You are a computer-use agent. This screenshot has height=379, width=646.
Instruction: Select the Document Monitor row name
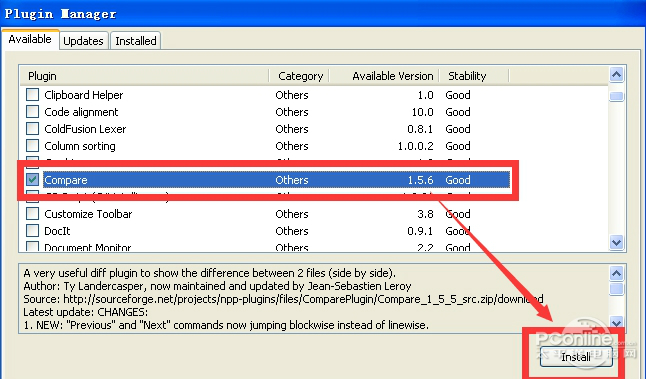[88, 247]
